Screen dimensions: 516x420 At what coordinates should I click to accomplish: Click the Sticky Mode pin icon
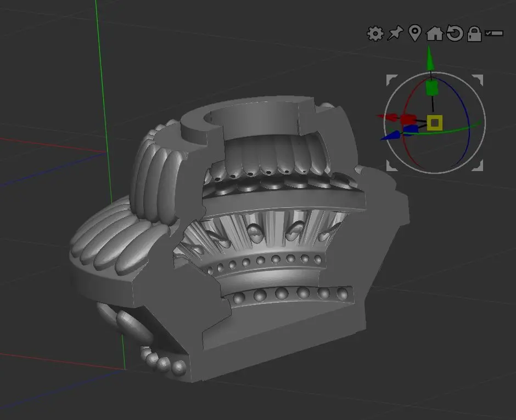click(395, 34)
